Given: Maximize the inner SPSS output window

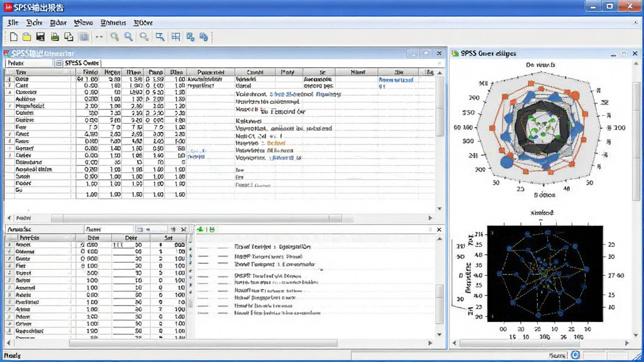Looking at the screenshot, I should click(x=426, y=53).
